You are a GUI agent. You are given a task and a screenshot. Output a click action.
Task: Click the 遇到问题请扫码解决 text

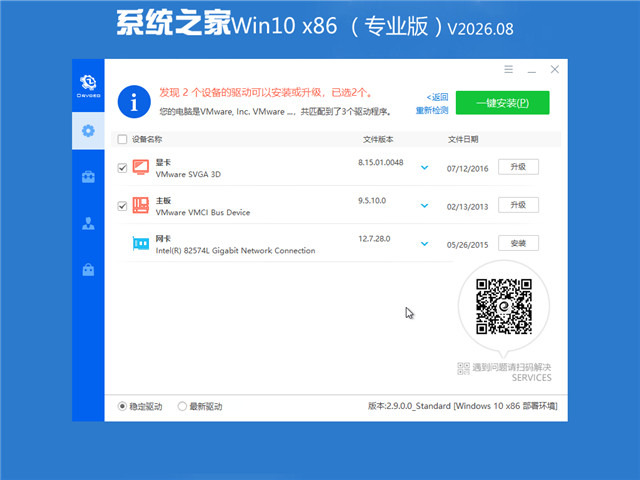click(x=512, y=367)
